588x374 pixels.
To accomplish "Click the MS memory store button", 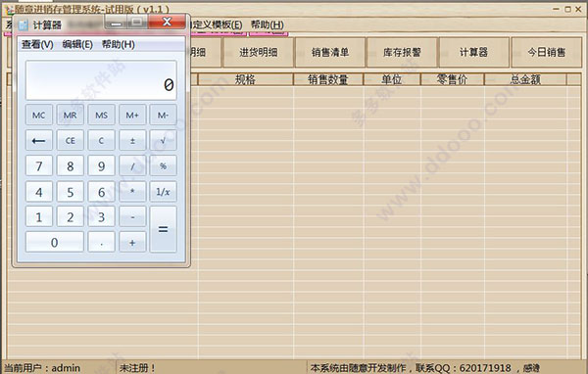I will pos(101,116).
